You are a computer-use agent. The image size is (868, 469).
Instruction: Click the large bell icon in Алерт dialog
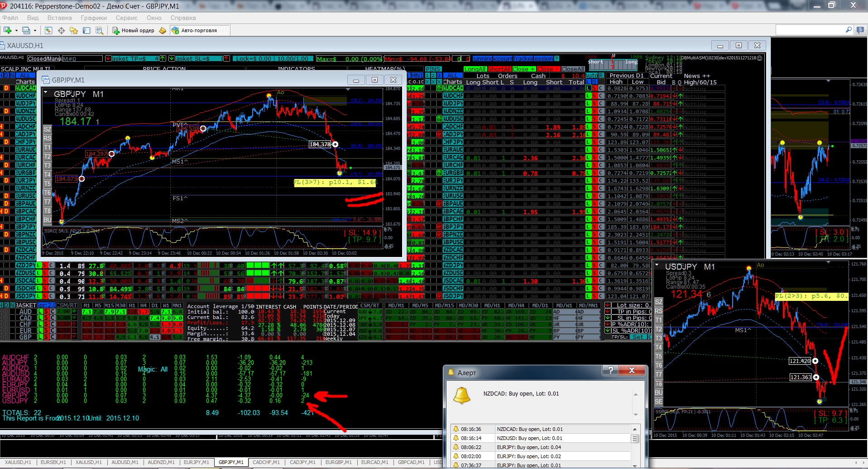click(x=462, y=396)
